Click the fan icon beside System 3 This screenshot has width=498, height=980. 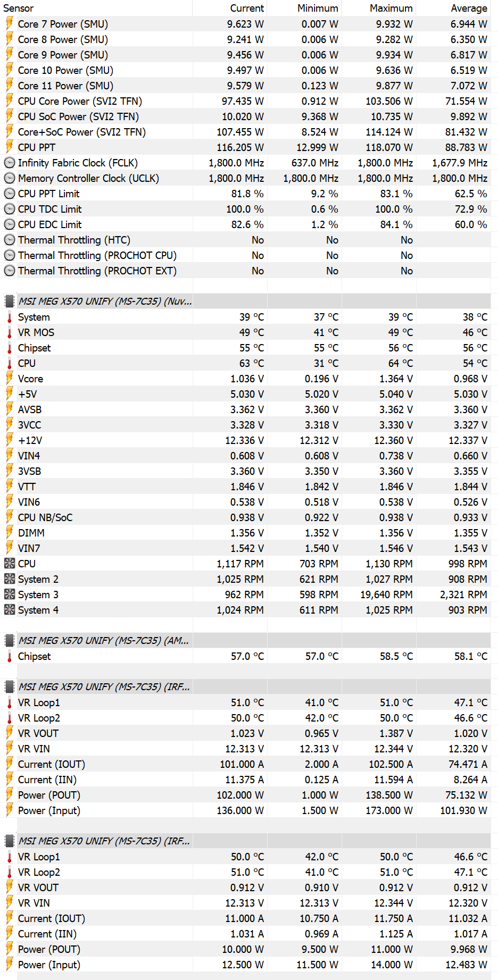[9, 594]
